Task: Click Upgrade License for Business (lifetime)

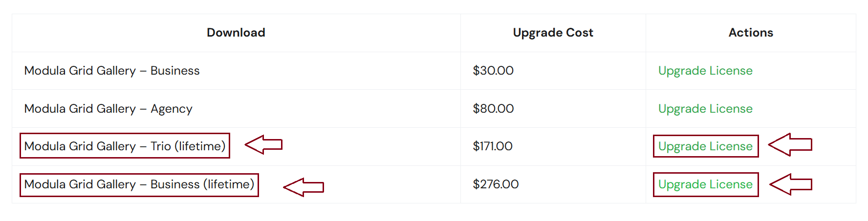Action: pyautogui.click(x=705, y=184)
